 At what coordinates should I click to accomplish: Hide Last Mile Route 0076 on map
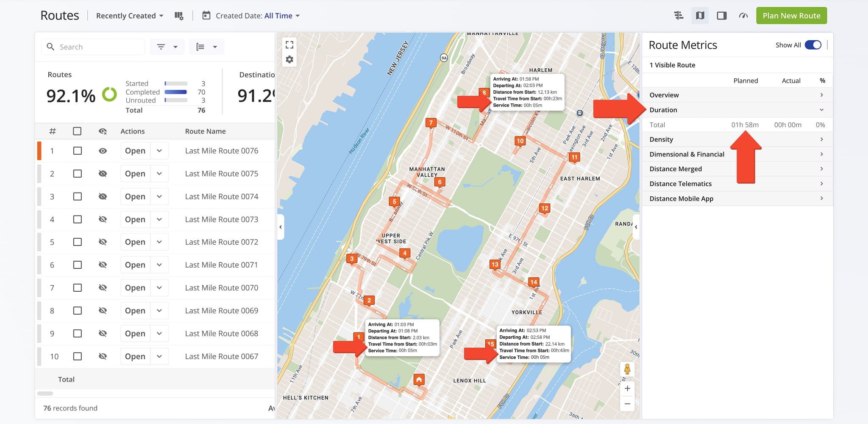pos(103,151)
